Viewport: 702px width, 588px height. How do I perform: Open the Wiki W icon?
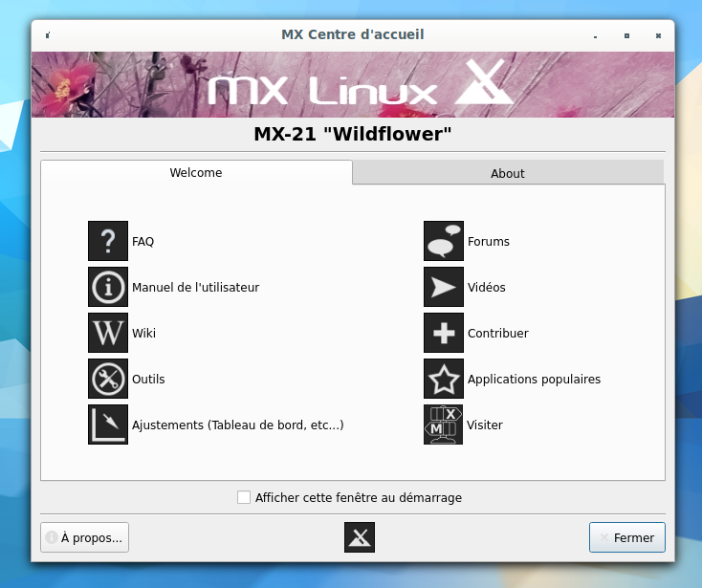108,333
